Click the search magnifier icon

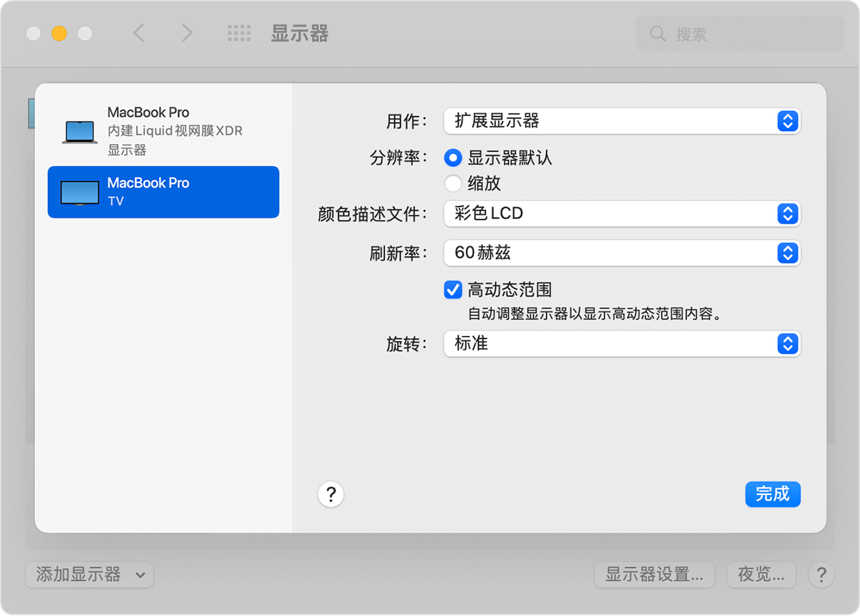[657, 34]
